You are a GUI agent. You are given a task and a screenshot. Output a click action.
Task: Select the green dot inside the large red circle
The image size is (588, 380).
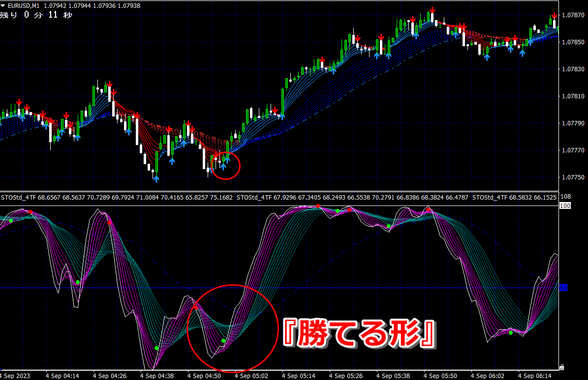click(x=223, y=341)
